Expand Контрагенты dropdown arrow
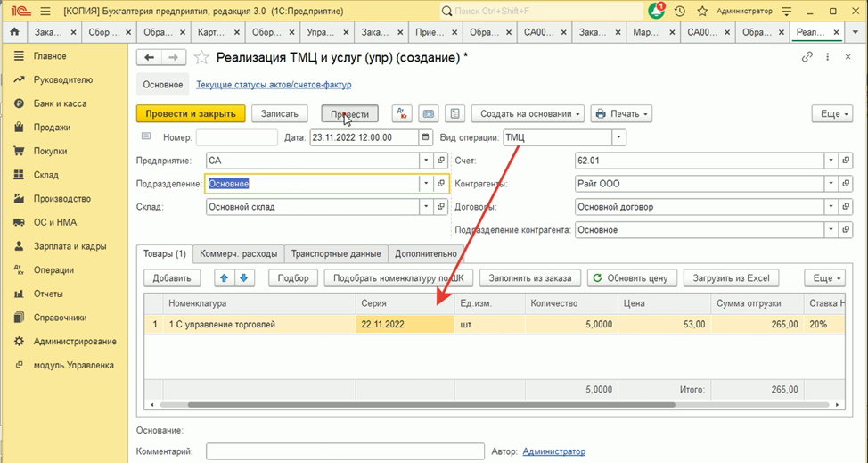 click(x=831, y=183)
